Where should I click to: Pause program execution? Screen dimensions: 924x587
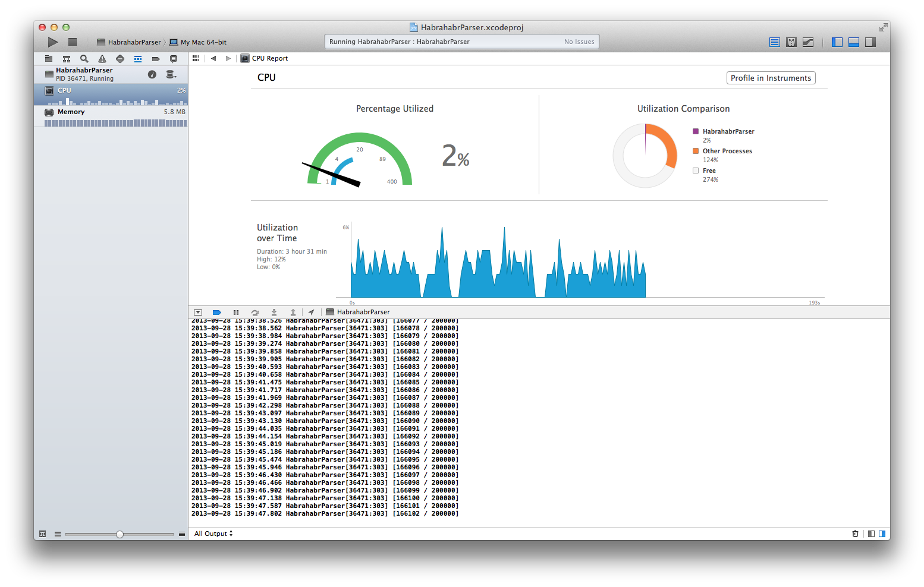click(x=236, y=313)
